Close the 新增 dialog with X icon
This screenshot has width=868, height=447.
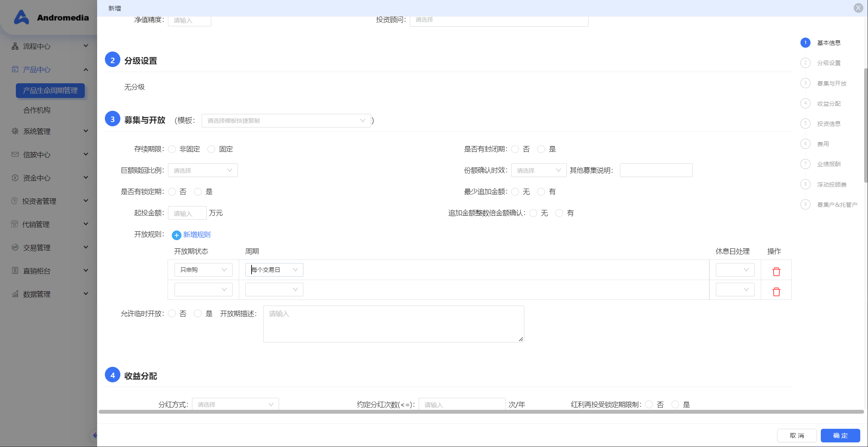click(x=858, y=8)
